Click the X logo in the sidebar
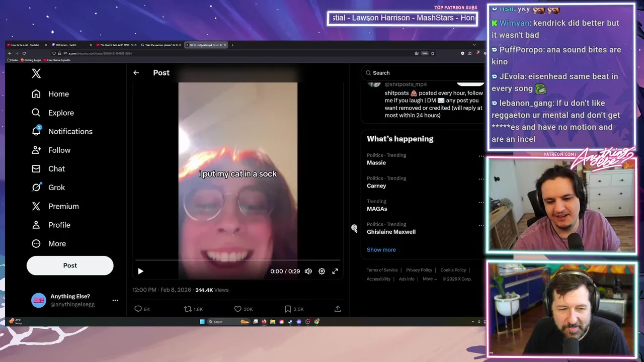 [36, 73]
